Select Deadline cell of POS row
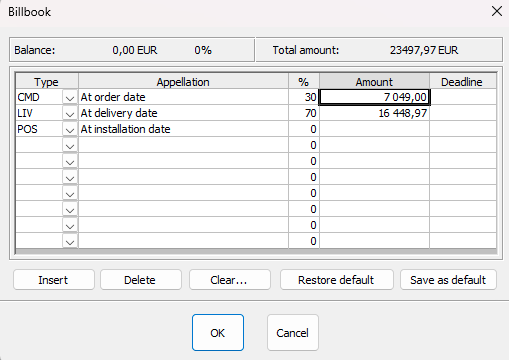The width and height of the screenshot is (509, 360). click(x=463, y=129)
